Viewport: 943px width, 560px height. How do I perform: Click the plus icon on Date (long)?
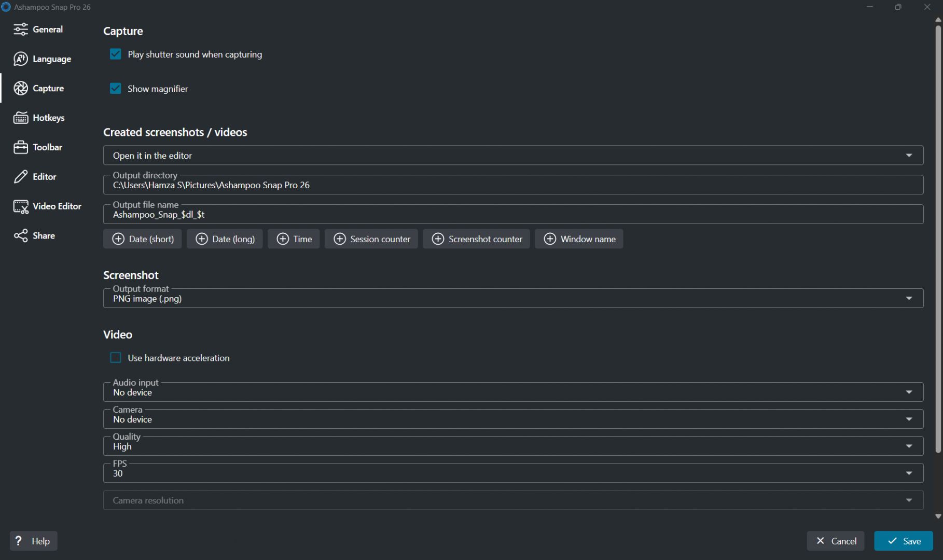click(x=202, y=239)
